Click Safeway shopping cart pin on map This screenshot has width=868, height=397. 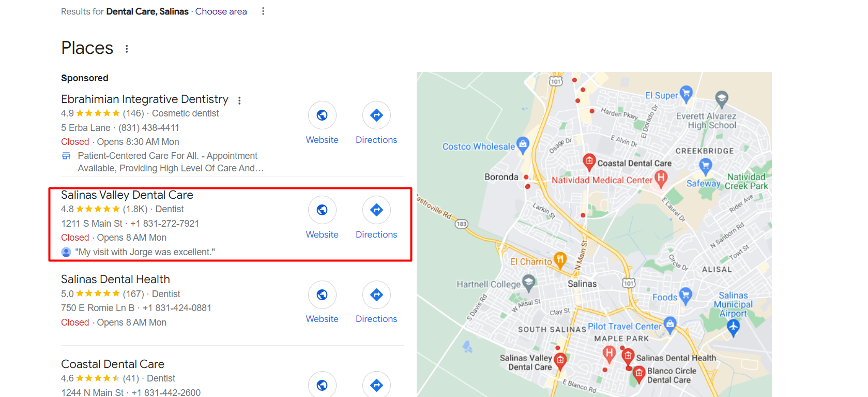[705, 166]
